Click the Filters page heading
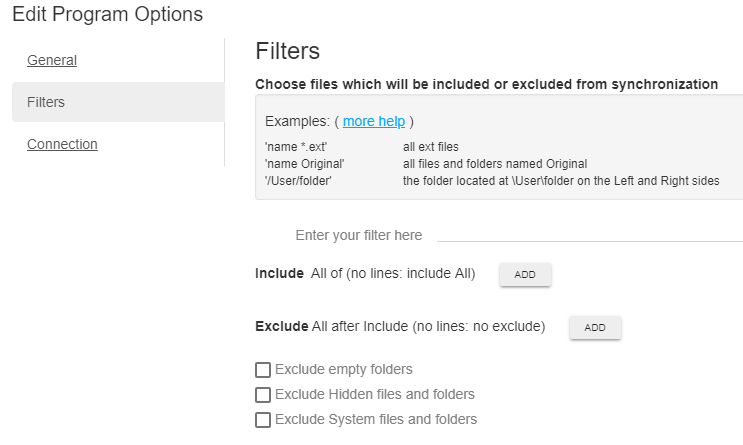 [288, 51]
